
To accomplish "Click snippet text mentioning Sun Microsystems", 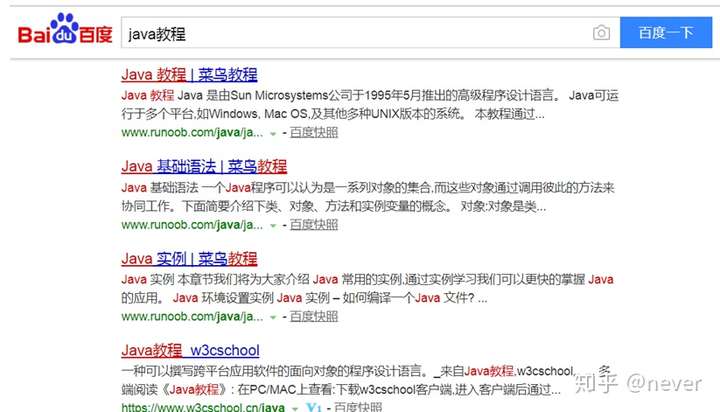I will (370, 104).
